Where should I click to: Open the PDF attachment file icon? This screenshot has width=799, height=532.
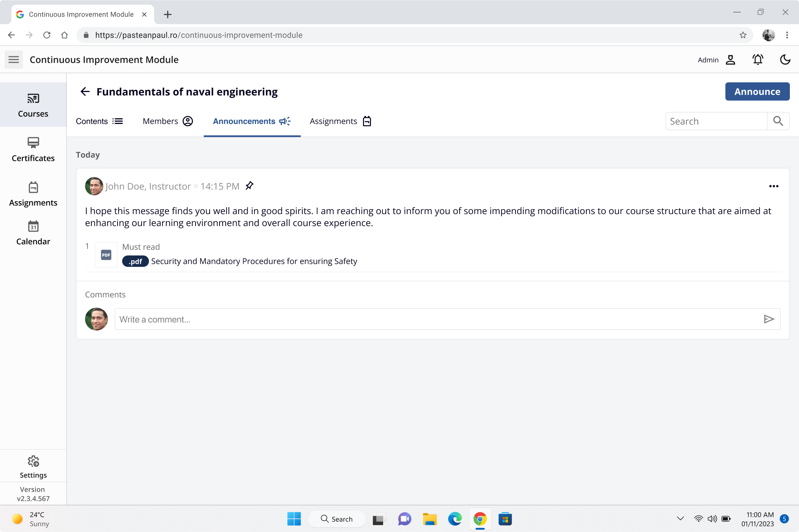point(106,255)
